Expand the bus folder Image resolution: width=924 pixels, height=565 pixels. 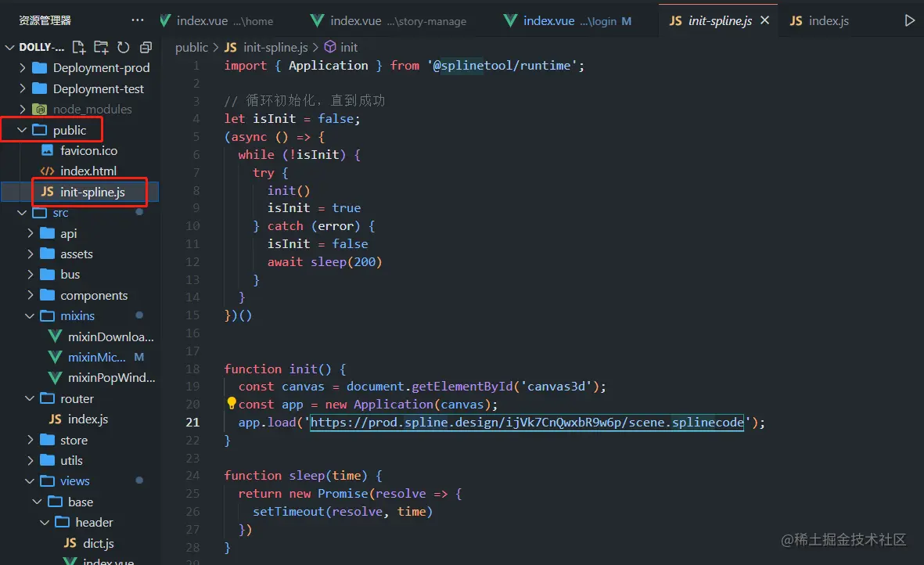30,274
